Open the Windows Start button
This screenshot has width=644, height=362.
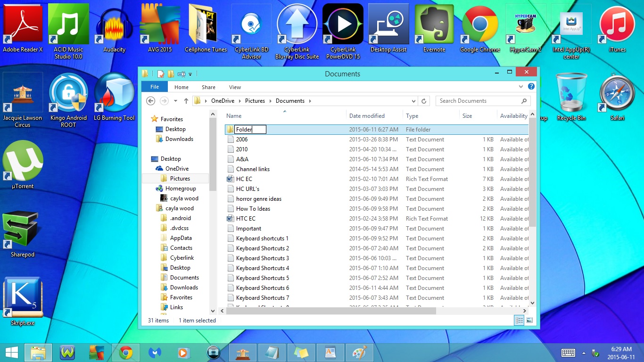[12, 353]
